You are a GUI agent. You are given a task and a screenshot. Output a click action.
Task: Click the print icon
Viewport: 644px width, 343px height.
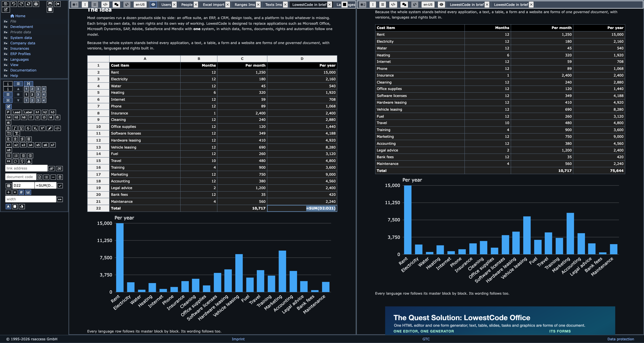[x=36, y=4]
